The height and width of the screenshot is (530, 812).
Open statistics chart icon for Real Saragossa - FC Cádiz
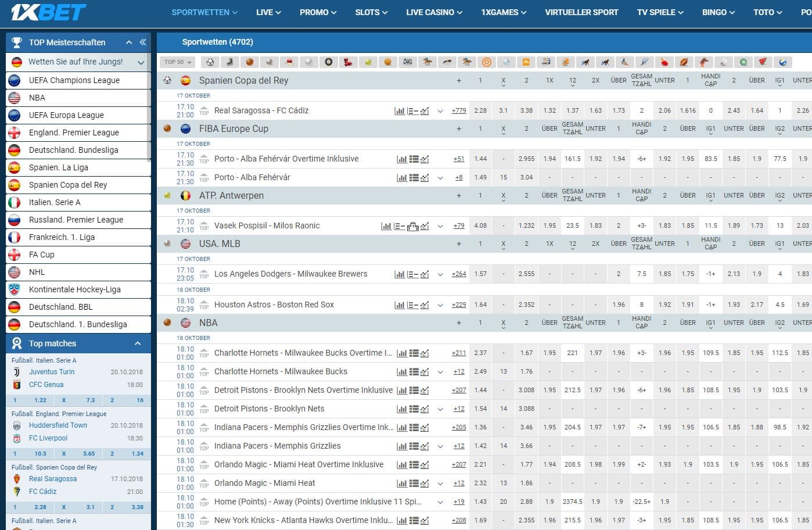tap(400, 111)
